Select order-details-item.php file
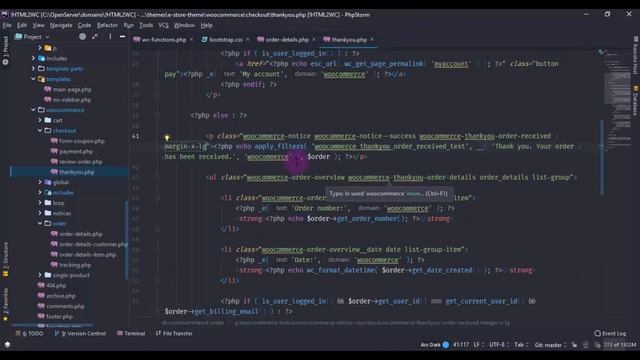The height and width of the screenshot is (360, 640). 87,255
